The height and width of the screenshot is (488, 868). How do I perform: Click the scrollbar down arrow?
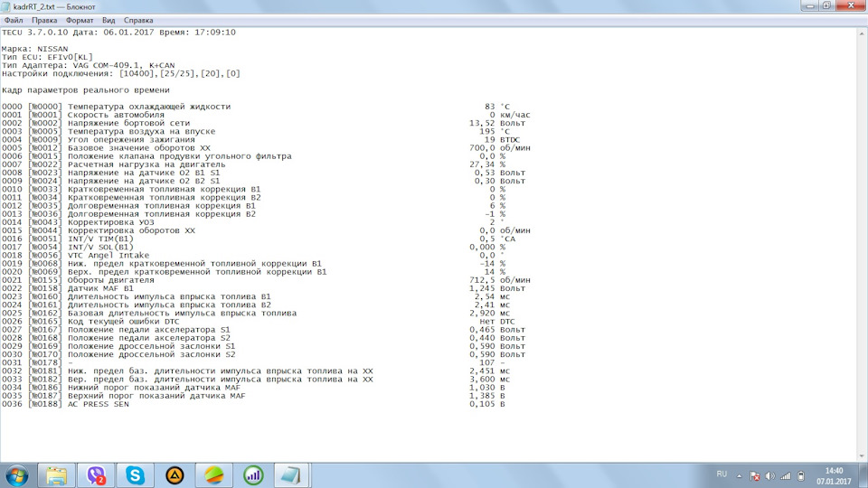coord(863,457)
